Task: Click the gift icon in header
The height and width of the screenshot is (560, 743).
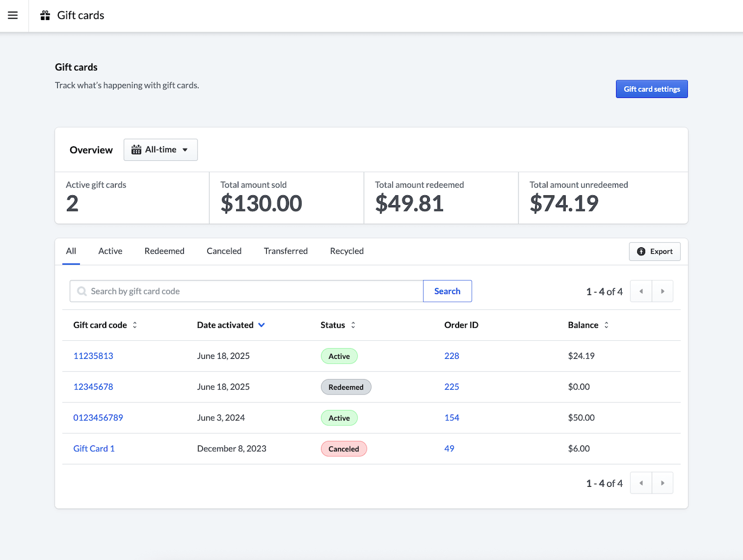Action: pos(45,15)
